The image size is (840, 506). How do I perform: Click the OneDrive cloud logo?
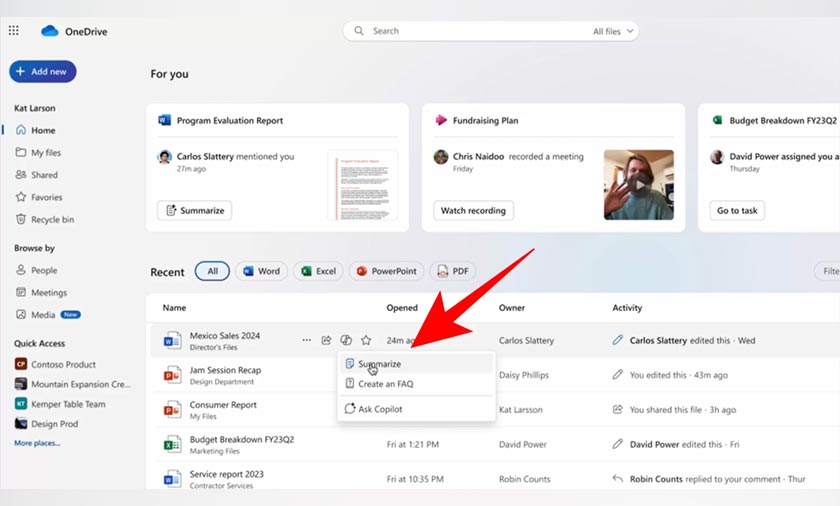[x=50, y=31]
